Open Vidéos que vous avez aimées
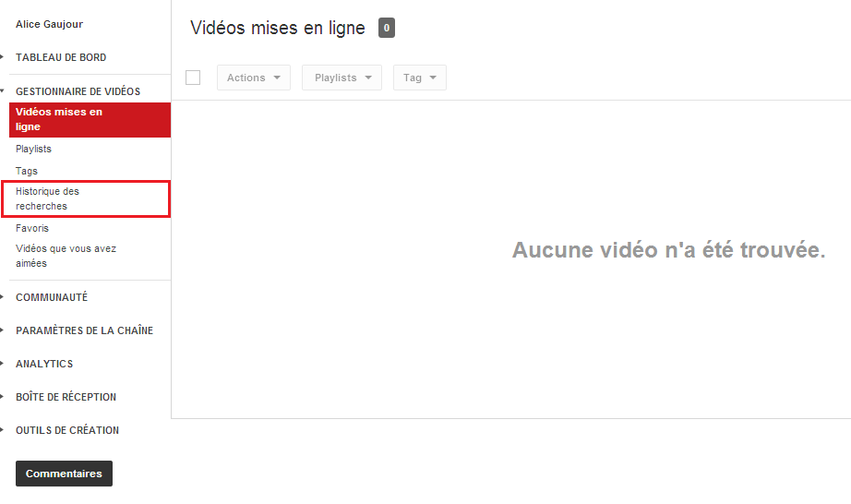The width and height of the screenshot is (851, 504). (x=66, y=256)
